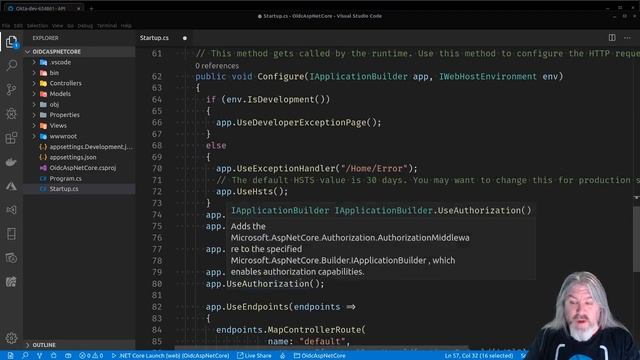Click the flame icon beside Live Share in status bar
Screen dimensions: 640x360
tap(282, 356)
